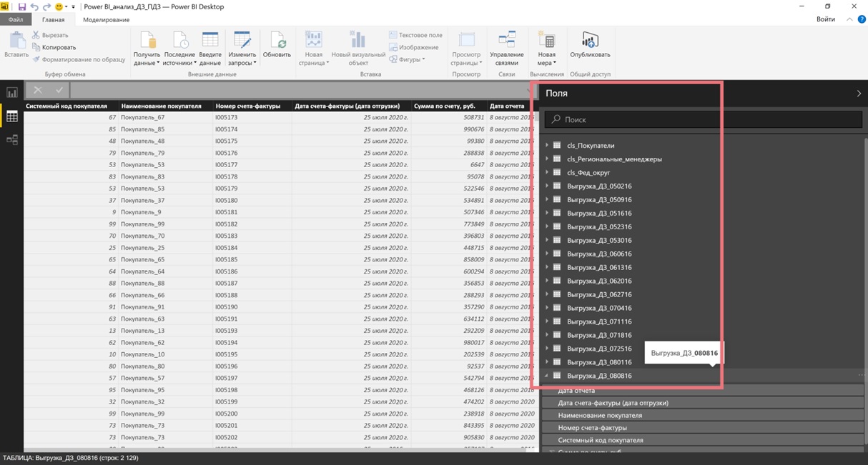Collapse the Выгрузка_ДЗ_080816 table
The image size is (868, 465).
pyautogui.click(x=547, y=376)
